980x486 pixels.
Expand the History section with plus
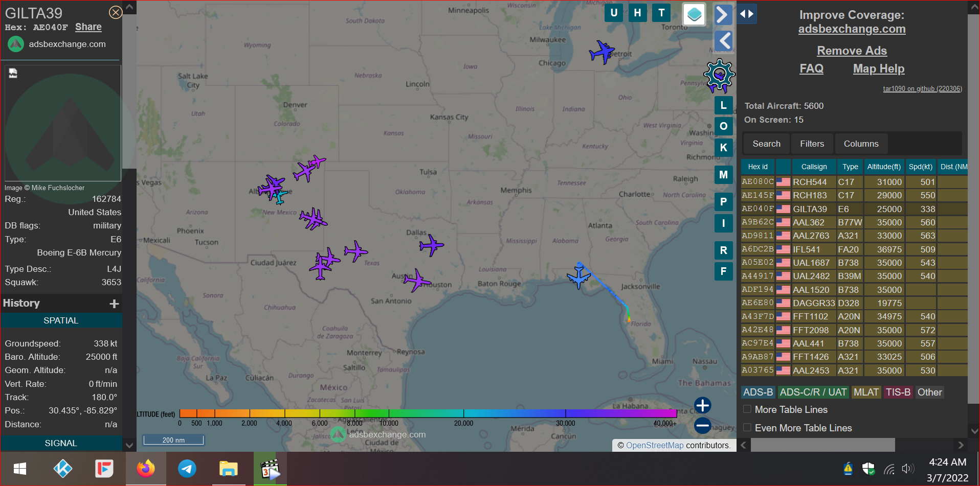pos(114,304)
